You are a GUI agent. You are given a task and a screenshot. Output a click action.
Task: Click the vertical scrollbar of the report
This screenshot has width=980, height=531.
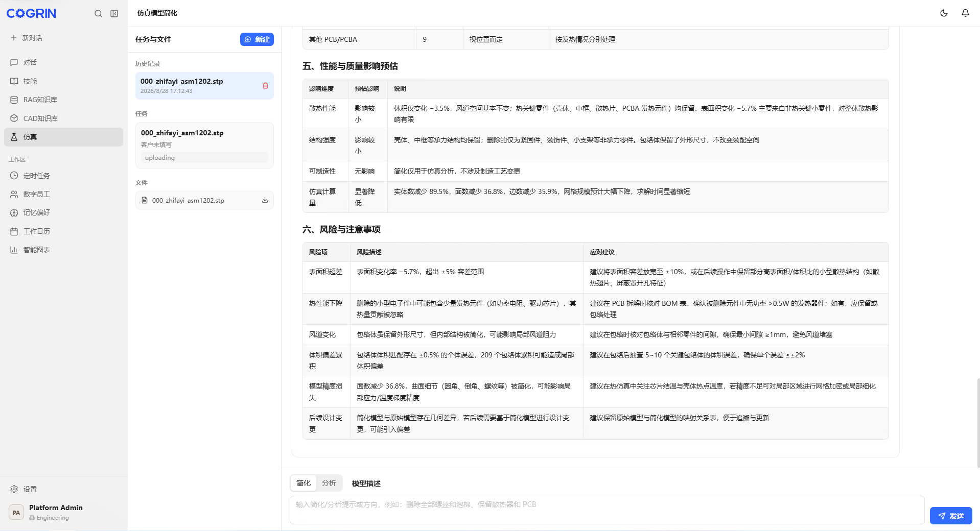(x=978, y=422)
